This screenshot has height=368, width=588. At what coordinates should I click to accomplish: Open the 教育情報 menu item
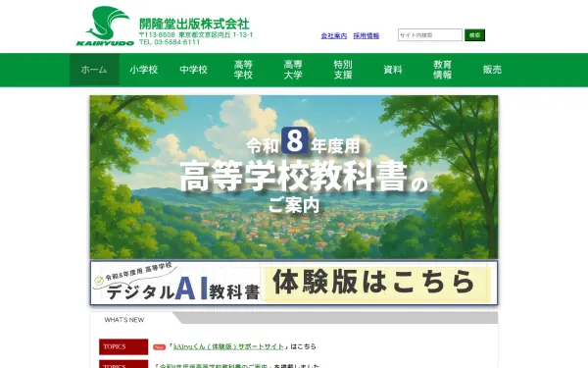(x=443, y=70)
